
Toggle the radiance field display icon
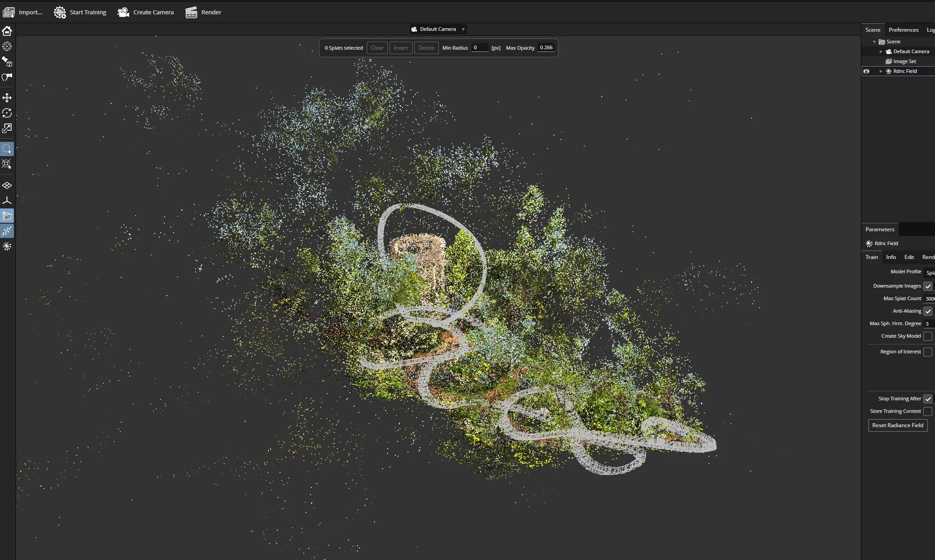point(7,246)
